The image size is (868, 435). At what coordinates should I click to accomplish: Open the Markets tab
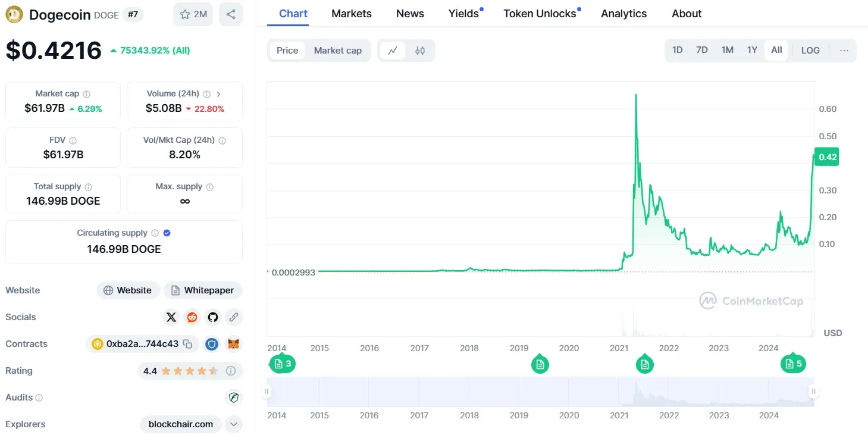(352, 13)
